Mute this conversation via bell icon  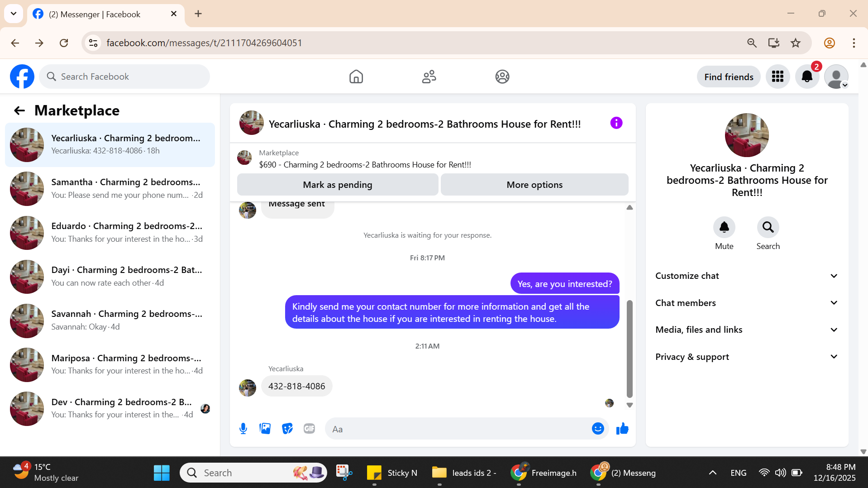pos(724,227)
